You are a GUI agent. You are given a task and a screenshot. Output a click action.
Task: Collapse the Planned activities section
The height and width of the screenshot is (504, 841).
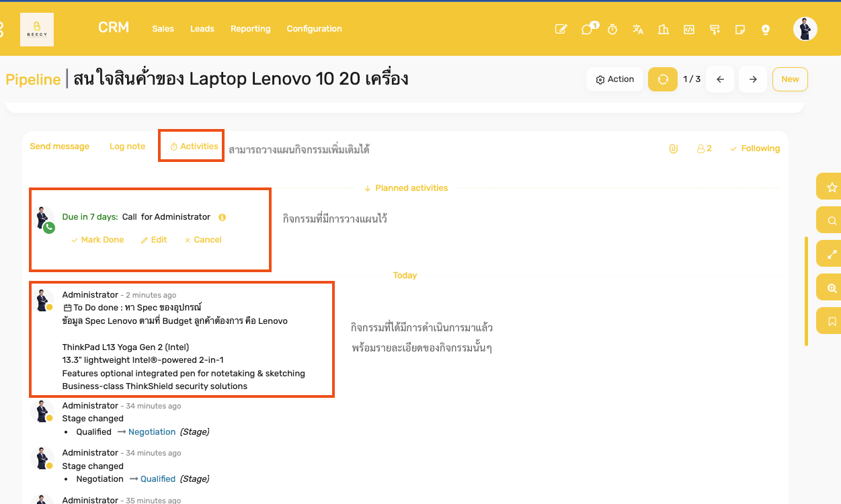405,188
